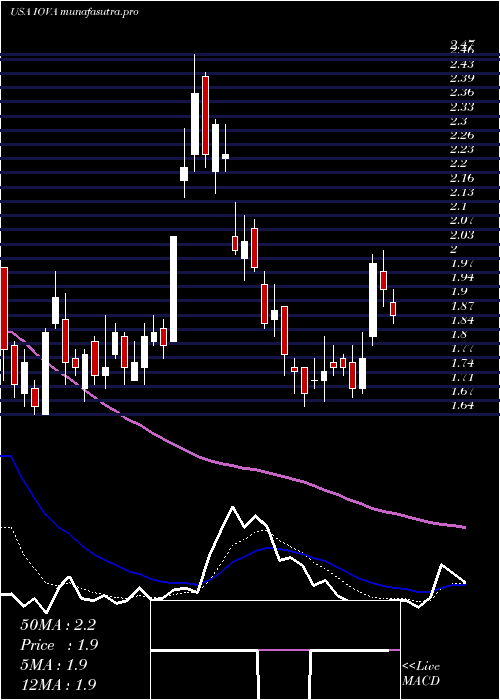Select the 12MA : 1.9 legend entry
500x700 pixels.
click(x=58, y=684)
